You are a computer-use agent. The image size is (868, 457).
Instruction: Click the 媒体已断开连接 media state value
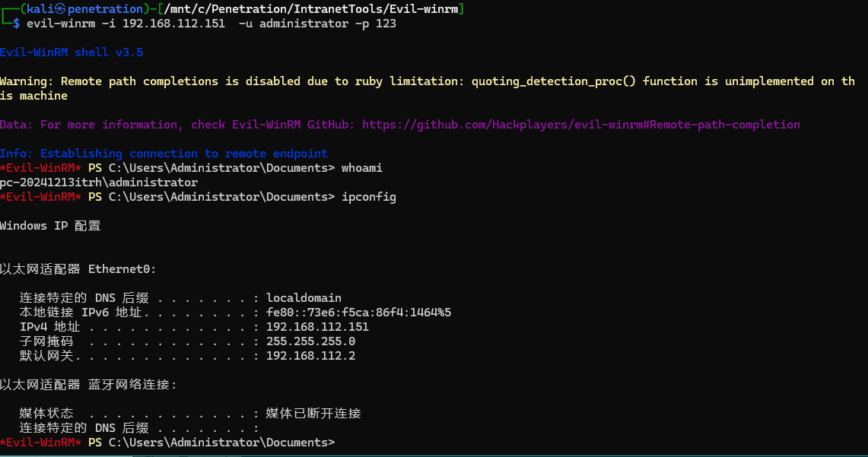click(x=313, y=414)
